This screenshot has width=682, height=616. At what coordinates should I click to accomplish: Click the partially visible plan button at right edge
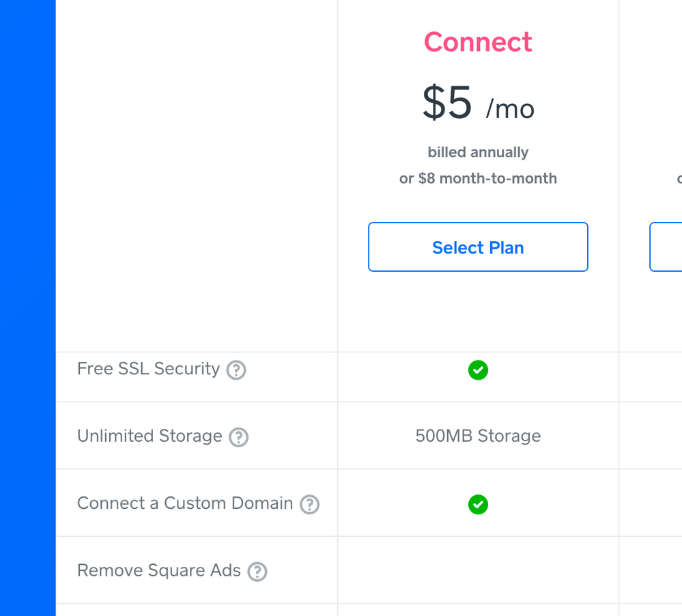(x=666, y=247)
